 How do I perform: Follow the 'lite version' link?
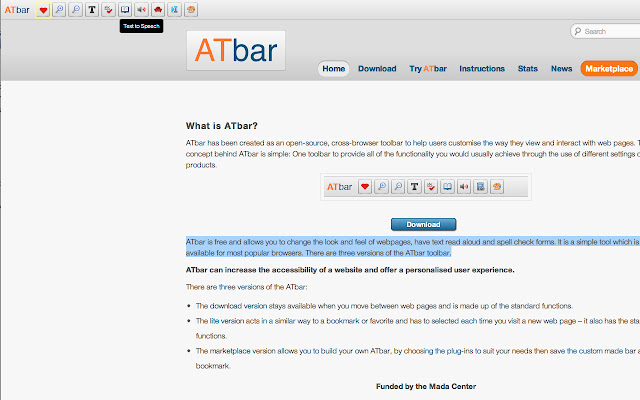click(x=227, y=321)
